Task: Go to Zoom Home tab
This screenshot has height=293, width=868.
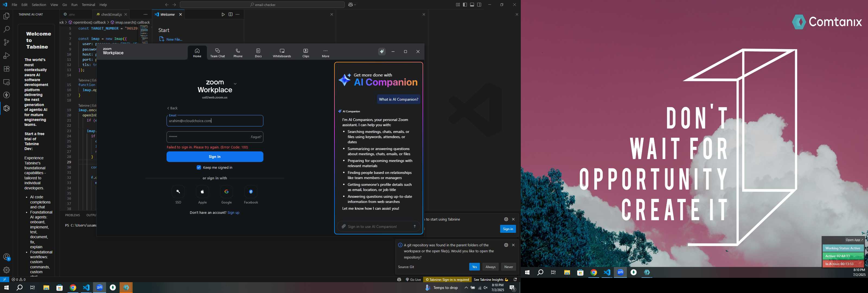Action: pyautogui.click(x=197, y=53)
